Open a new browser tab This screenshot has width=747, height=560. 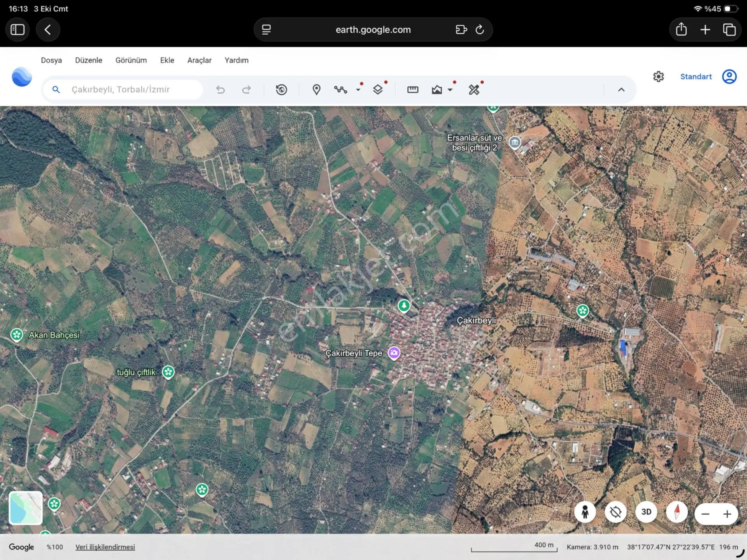click(705, 30)
